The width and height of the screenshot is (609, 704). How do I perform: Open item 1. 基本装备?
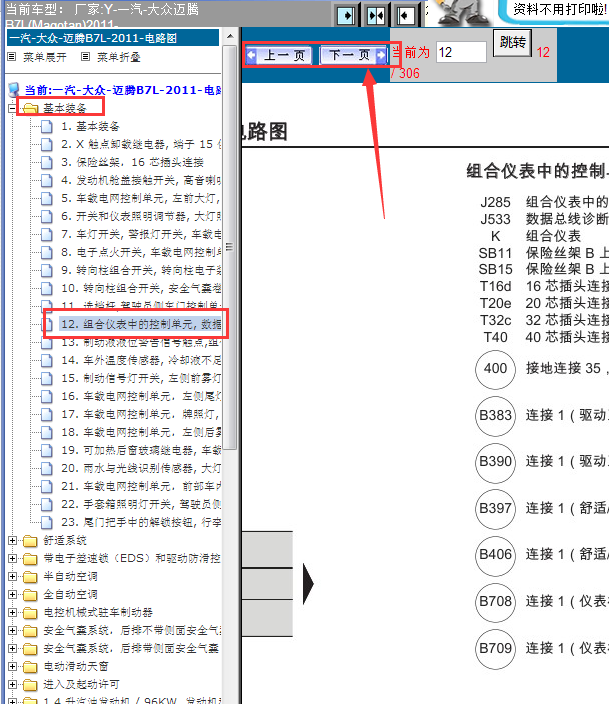(90, 127)
